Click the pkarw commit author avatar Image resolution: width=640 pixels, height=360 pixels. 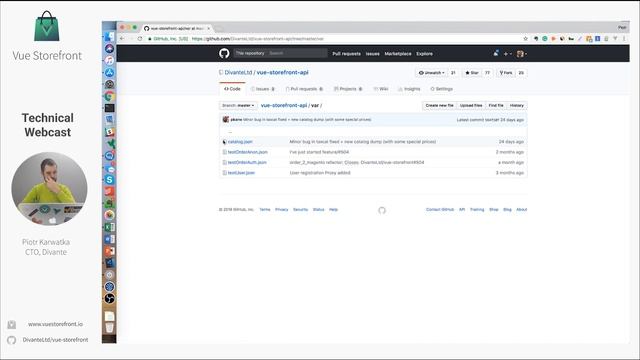tap(226, 120)
